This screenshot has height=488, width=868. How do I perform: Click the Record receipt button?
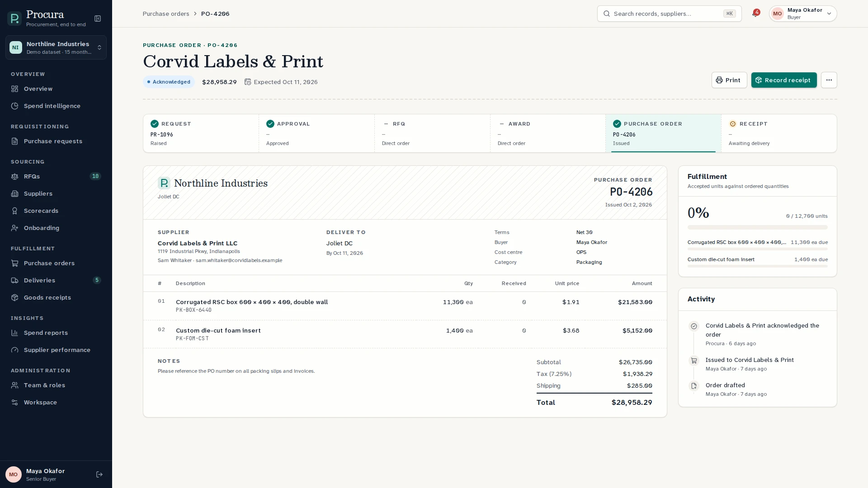(784, 80)
